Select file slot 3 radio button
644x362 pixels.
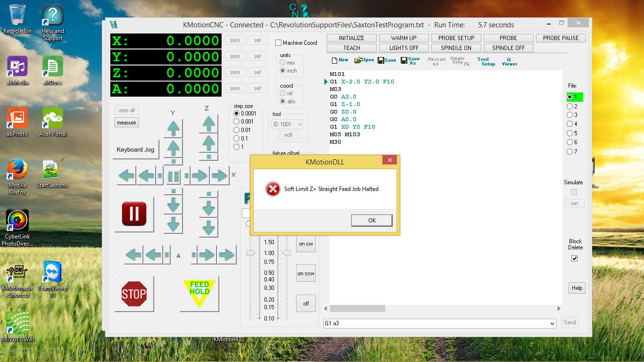570,115
